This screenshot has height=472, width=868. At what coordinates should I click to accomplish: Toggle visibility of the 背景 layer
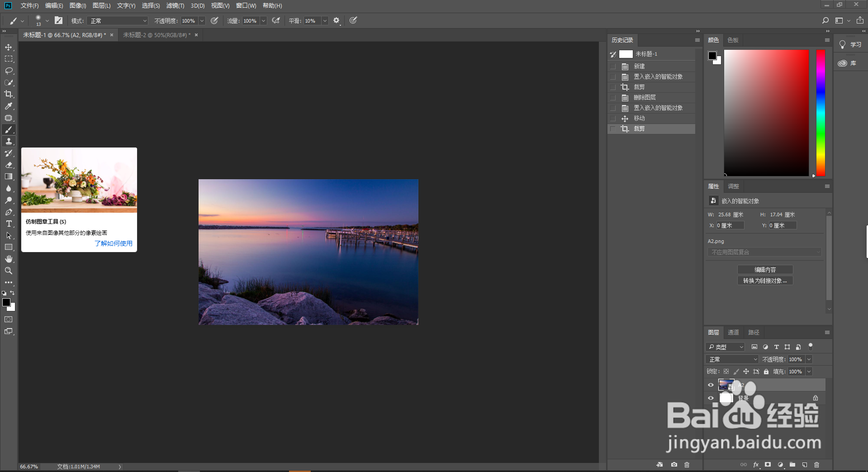[711, 398]
